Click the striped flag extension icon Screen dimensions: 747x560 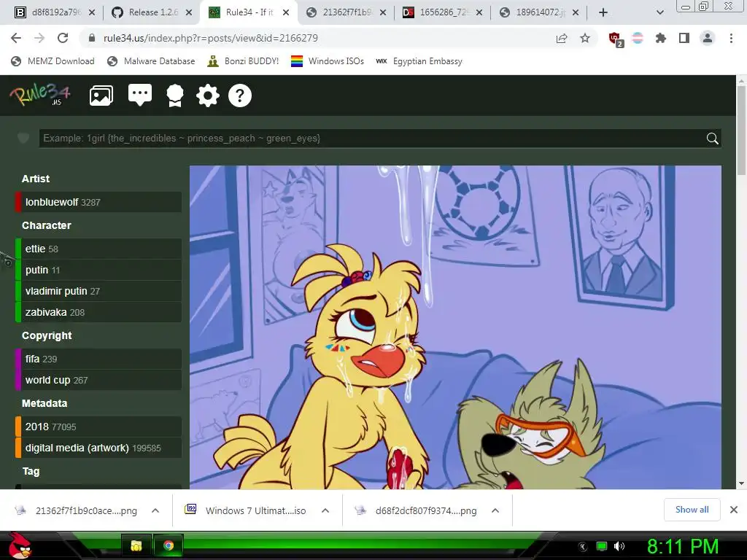point(638,38)
